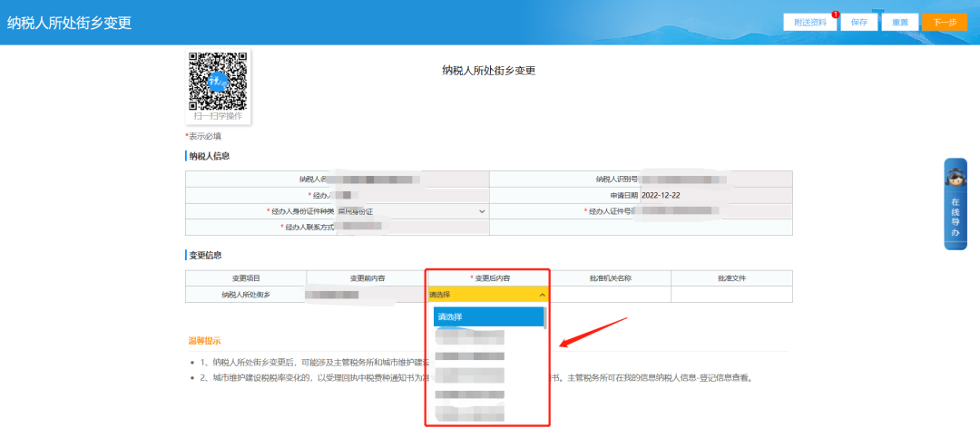980x447 pixels.
Task: Click the 批准文件 column header
Action: 732,278
